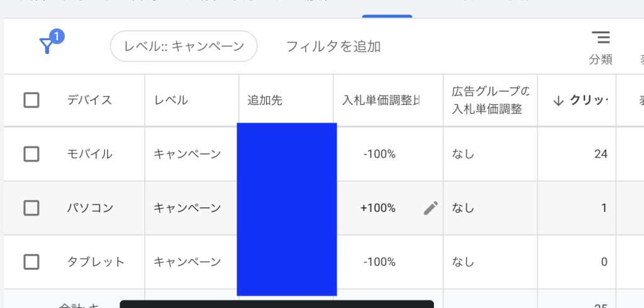
Task: Click the -100% bid adjustment for タブレット
Action: pos(379,262)
